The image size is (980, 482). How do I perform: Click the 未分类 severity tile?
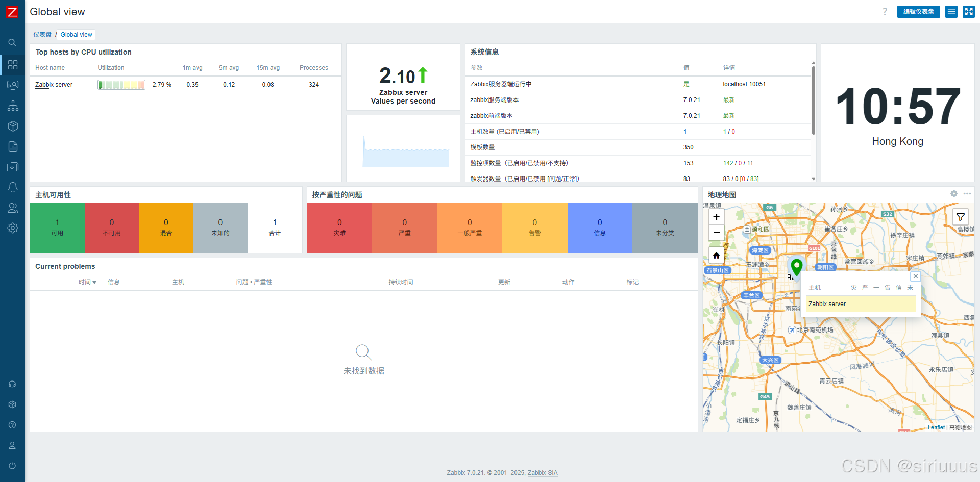pos(665,228)
